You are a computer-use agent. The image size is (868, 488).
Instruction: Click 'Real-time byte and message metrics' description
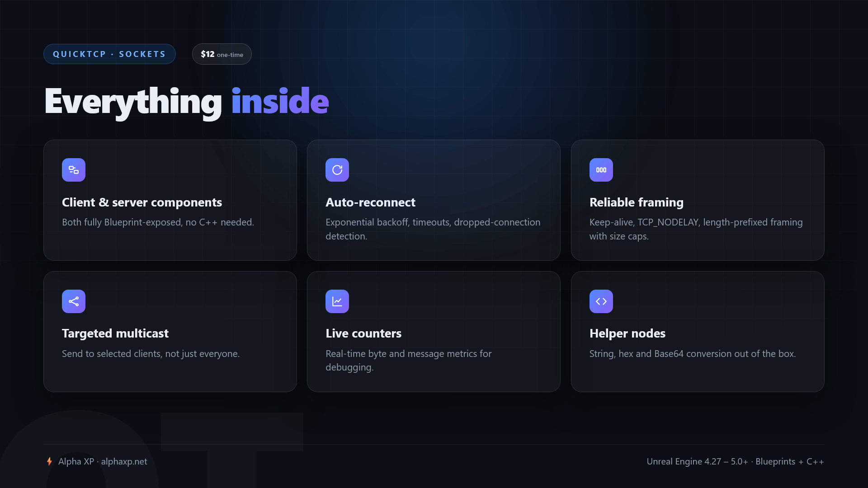(x=409, y=361)
